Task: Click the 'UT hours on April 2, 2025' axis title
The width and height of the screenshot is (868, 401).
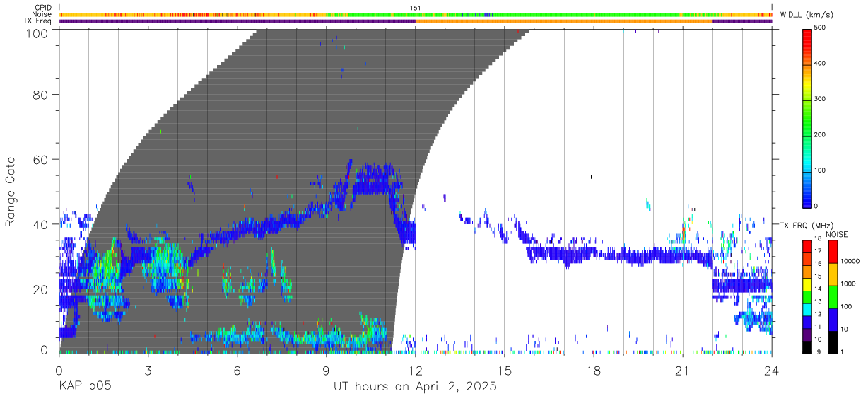Action: click(x=415, y=387)
